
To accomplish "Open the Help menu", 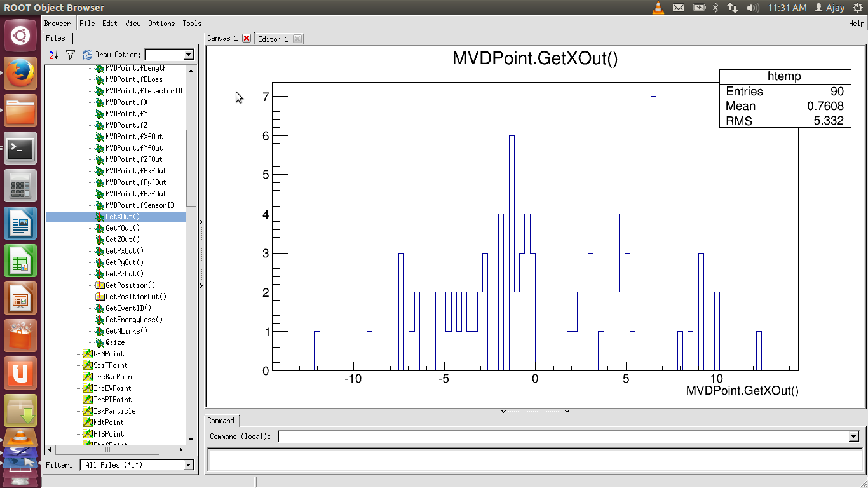I will 856,24.
